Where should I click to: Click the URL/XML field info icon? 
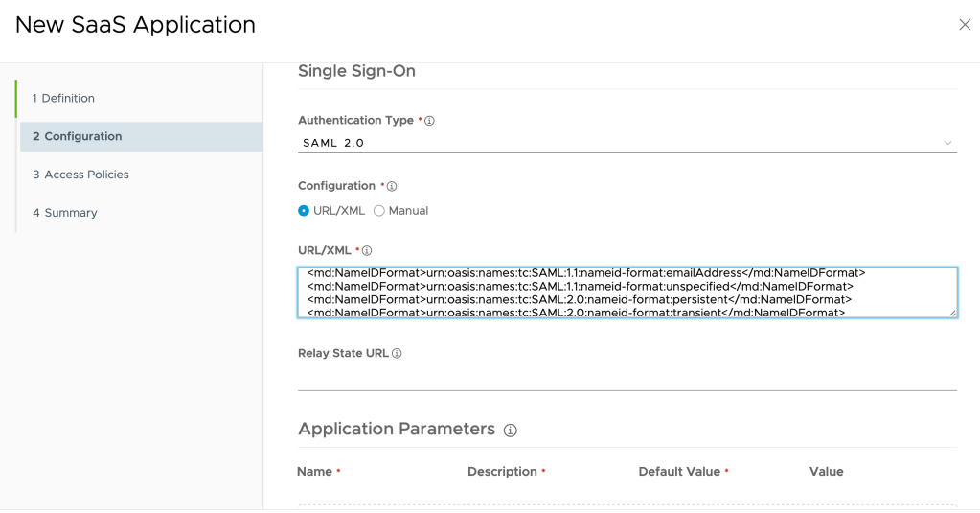point(367,250)
